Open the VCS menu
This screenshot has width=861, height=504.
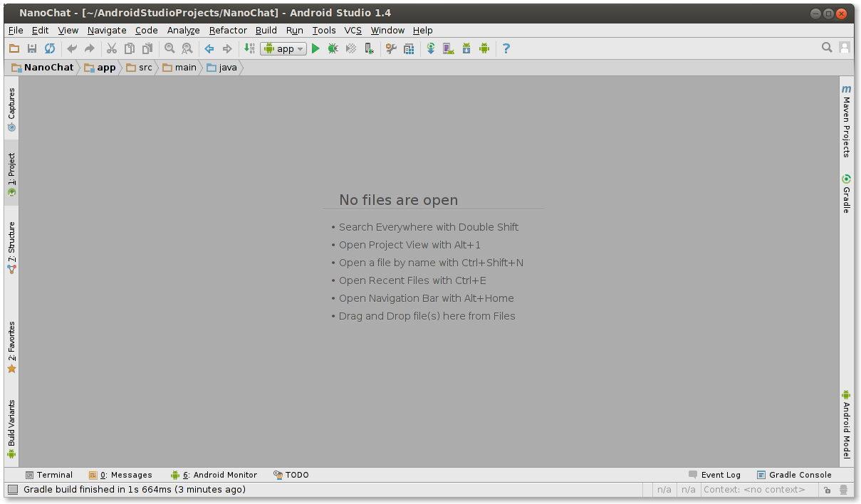point(353,31)
